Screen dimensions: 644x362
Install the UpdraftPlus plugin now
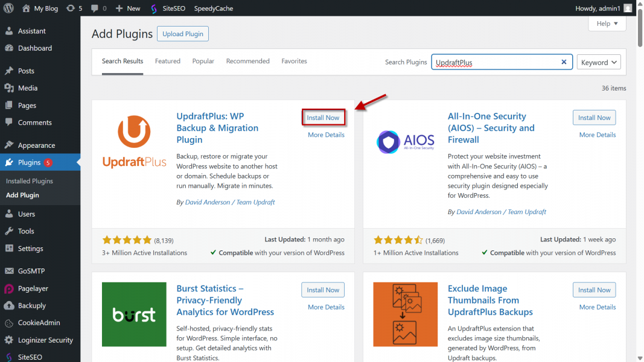tap(323, 118)
